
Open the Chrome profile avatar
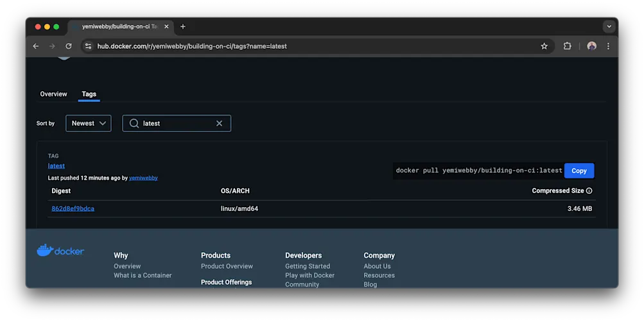(591, 46)
